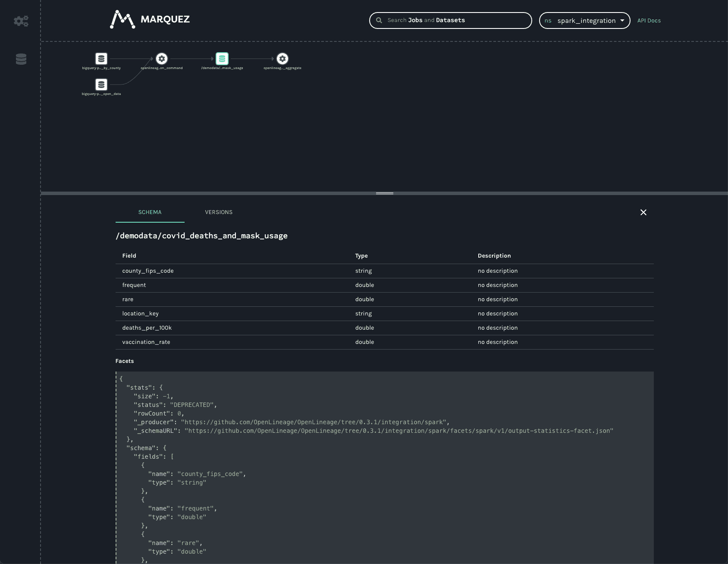Click the Field column header

point(129,256)
